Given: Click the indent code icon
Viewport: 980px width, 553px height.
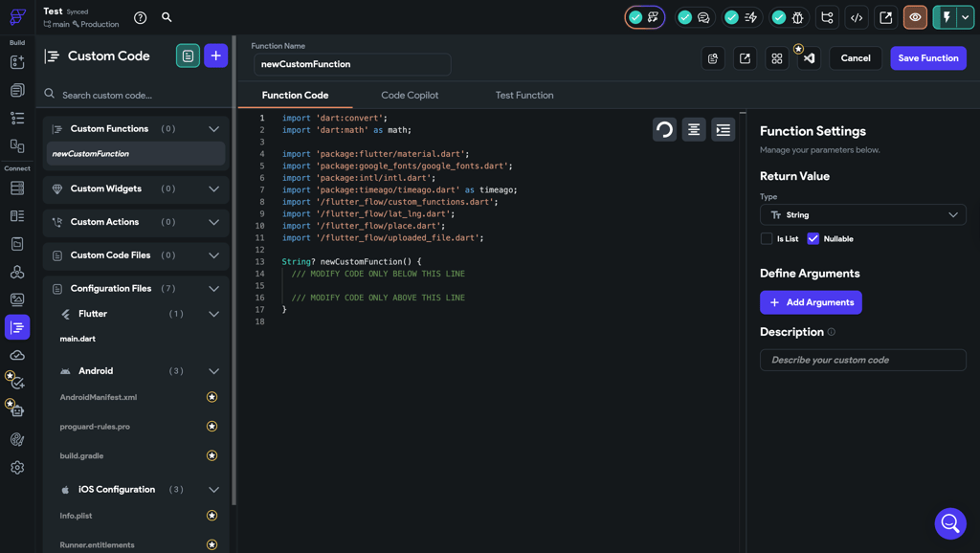Looking at the screenshot, I should [724, 129].
